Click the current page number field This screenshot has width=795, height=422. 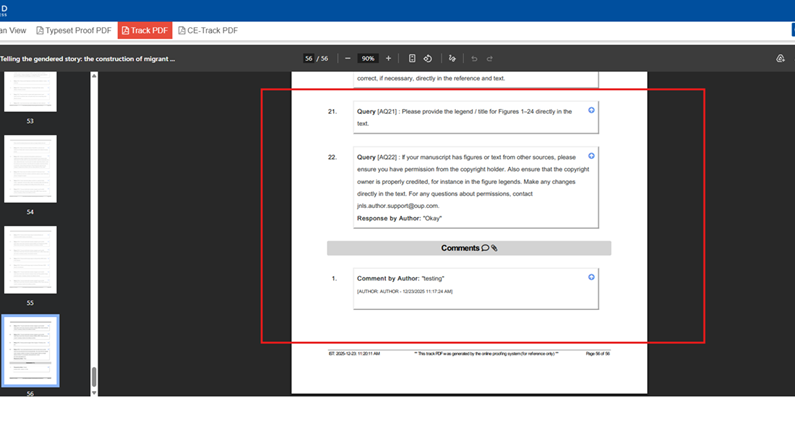[x=310, y=59]
